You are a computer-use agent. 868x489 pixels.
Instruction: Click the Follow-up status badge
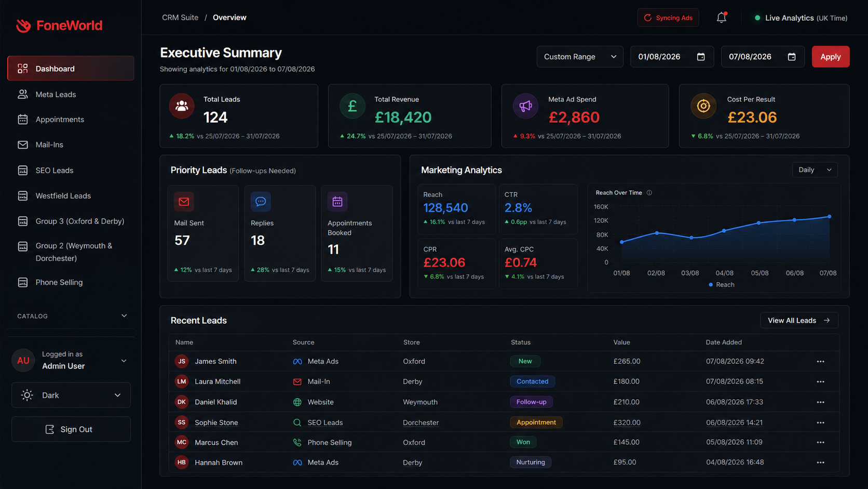(x=532, y=402)
